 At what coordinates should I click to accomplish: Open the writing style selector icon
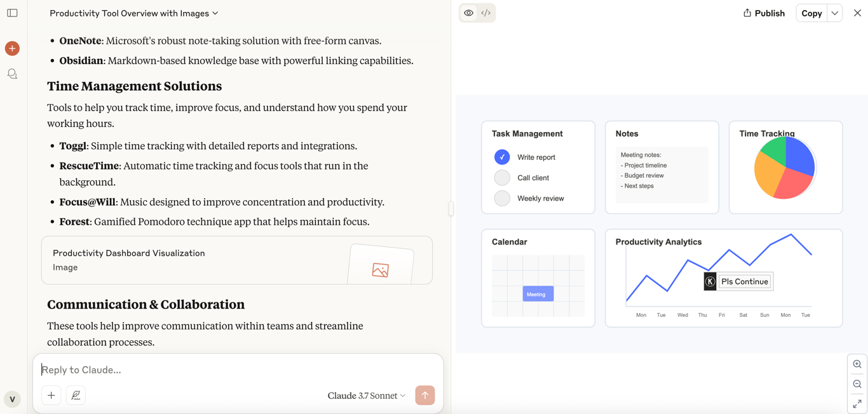(x=76, y=396)
